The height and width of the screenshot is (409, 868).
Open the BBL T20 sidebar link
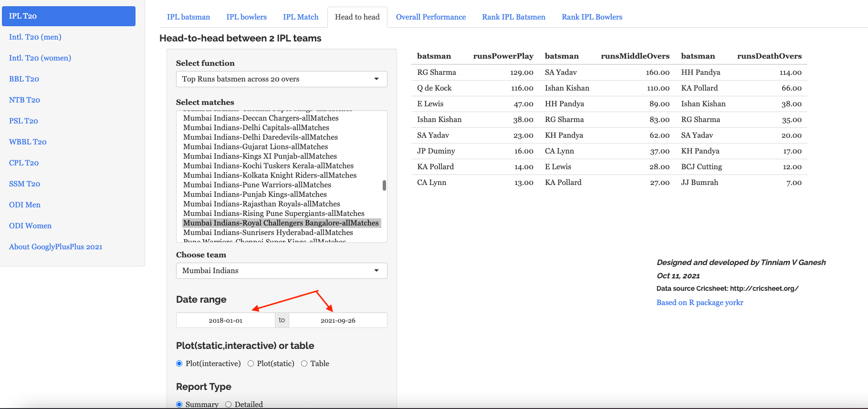point(24,79)
